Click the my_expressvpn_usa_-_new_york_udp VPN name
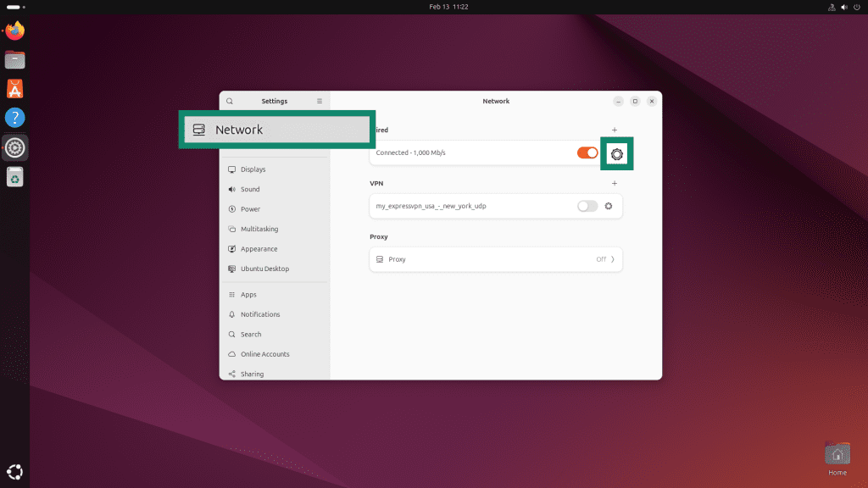Viewport: 868px width, 488px height. (431, 206)
